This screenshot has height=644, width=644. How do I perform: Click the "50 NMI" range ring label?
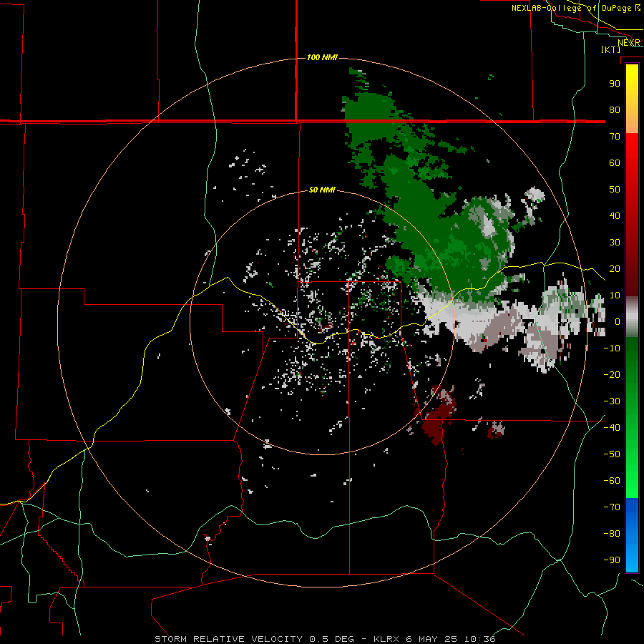(322, 190)
